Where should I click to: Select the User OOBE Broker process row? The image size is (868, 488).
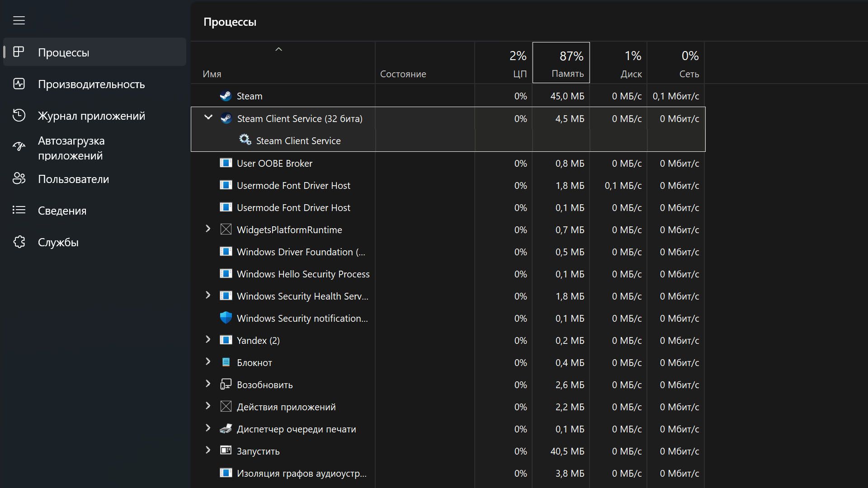click(x=274, y=164)
